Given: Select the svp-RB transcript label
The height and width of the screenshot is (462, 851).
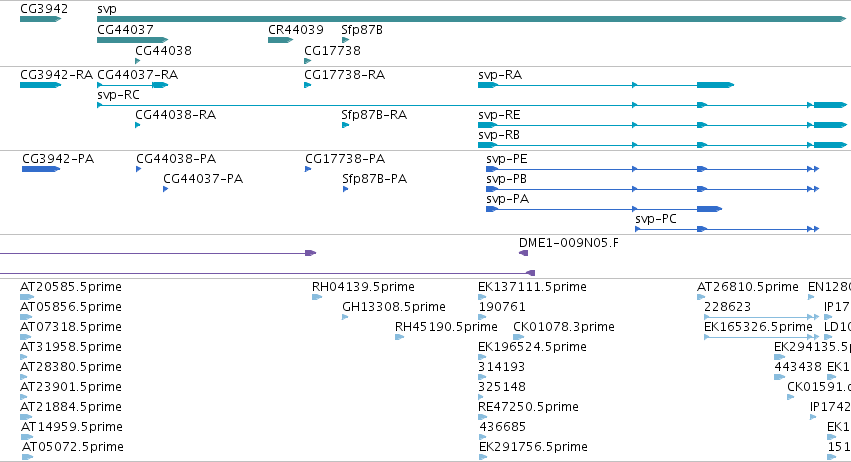Looking at the screenshot, I should click(x=499, y=135).
